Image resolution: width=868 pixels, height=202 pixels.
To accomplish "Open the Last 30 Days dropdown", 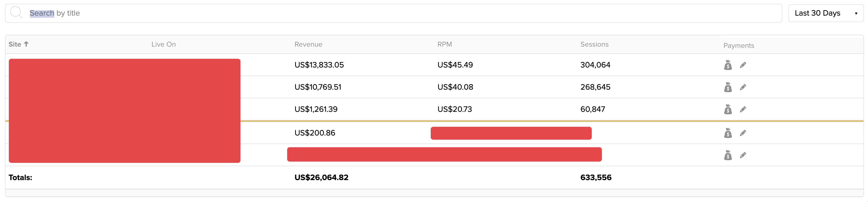I will coord(826,13).
